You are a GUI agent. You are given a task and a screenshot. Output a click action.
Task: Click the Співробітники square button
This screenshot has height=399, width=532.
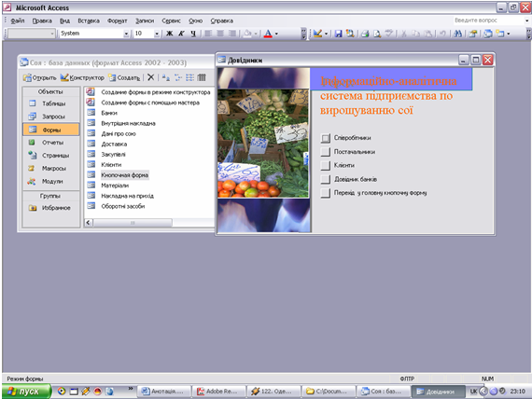point(326,138)
